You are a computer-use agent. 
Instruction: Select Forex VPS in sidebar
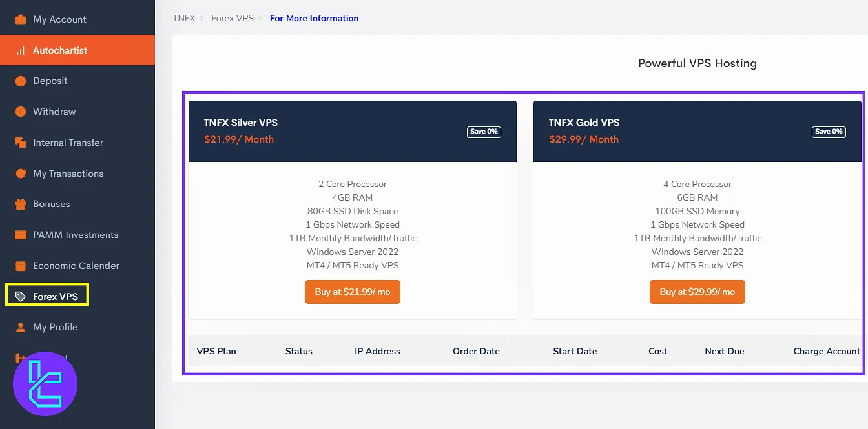tap(77, 297)
